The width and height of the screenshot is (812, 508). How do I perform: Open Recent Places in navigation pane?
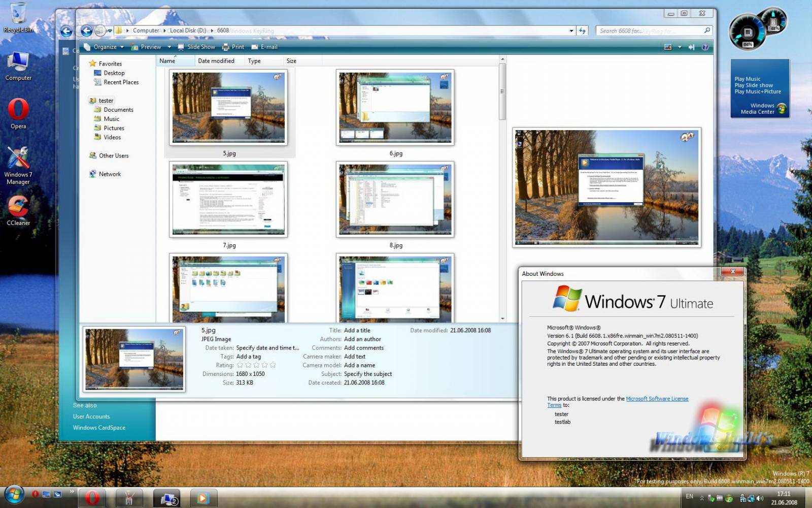(116, 82)
